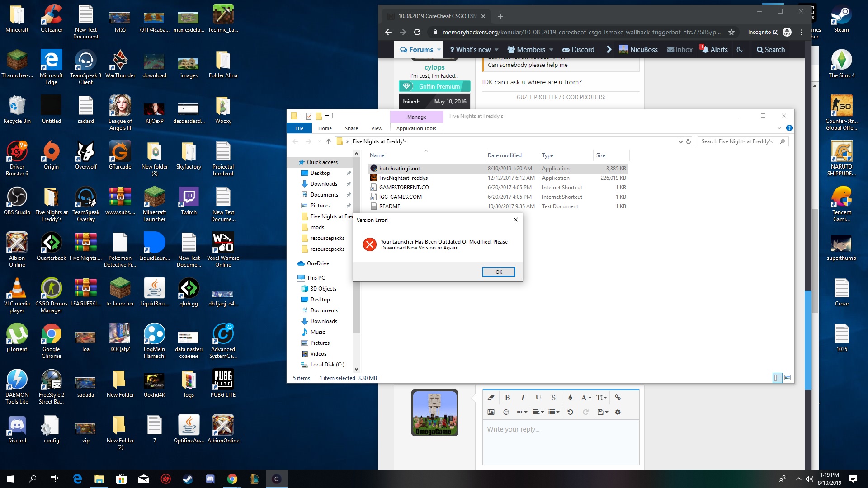
Task: Go up one folder level in Explorer
Action: pyautogui.click(x=329, y=141)
